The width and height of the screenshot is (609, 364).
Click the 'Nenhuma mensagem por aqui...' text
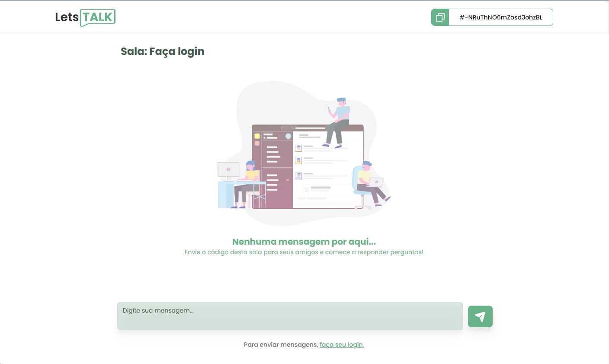pyautogui.click(x=304, y=242)
